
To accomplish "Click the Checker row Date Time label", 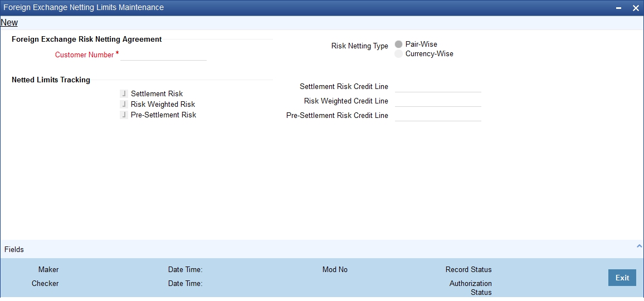I will [185, 283].
